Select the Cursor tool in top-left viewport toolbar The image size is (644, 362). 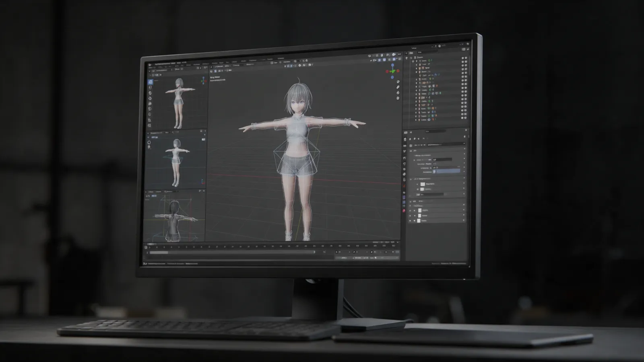(x=150, y=88)
